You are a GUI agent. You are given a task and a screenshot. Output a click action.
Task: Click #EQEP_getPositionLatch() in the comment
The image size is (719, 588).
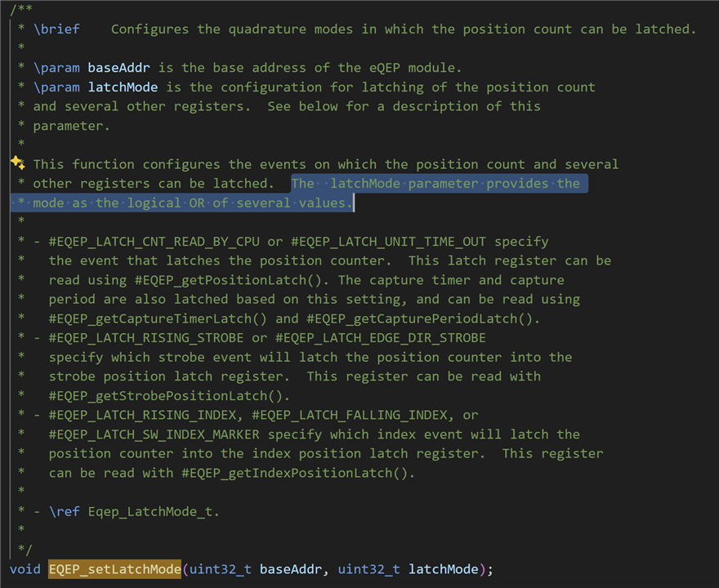pyautogui.click(x=231, y=280)
